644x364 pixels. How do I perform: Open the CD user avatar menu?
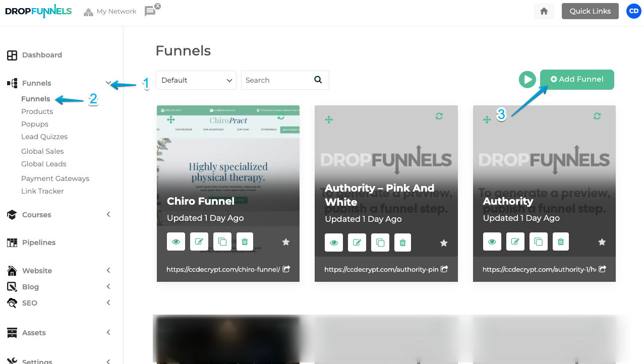coord(633,11)
